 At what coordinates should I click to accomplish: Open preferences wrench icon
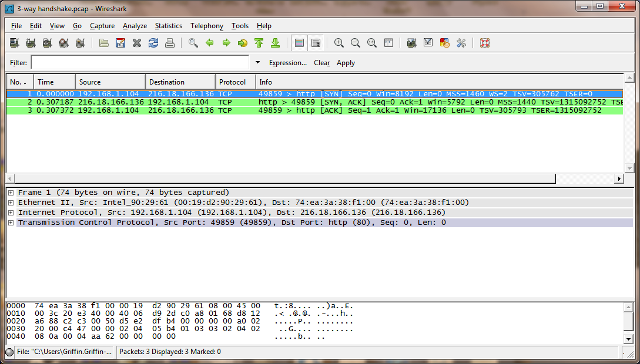point(461,43)
